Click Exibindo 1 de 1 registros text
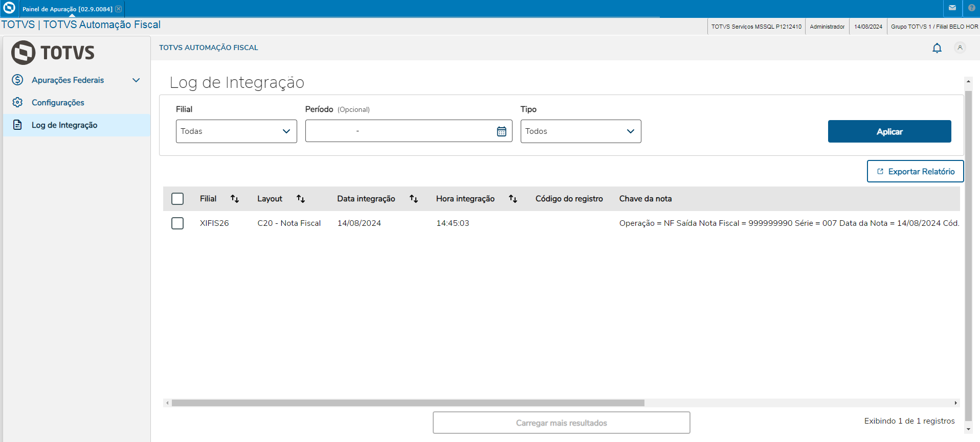980x442 pixels. point(909,421)
